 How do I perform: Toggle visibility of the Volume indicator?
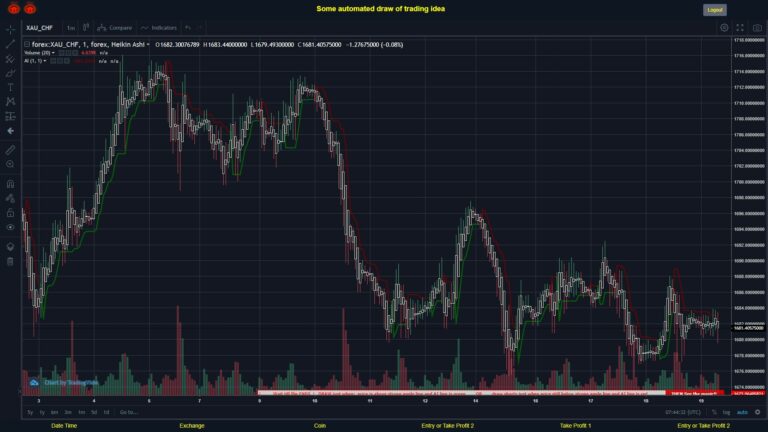(x=62, y=53)
